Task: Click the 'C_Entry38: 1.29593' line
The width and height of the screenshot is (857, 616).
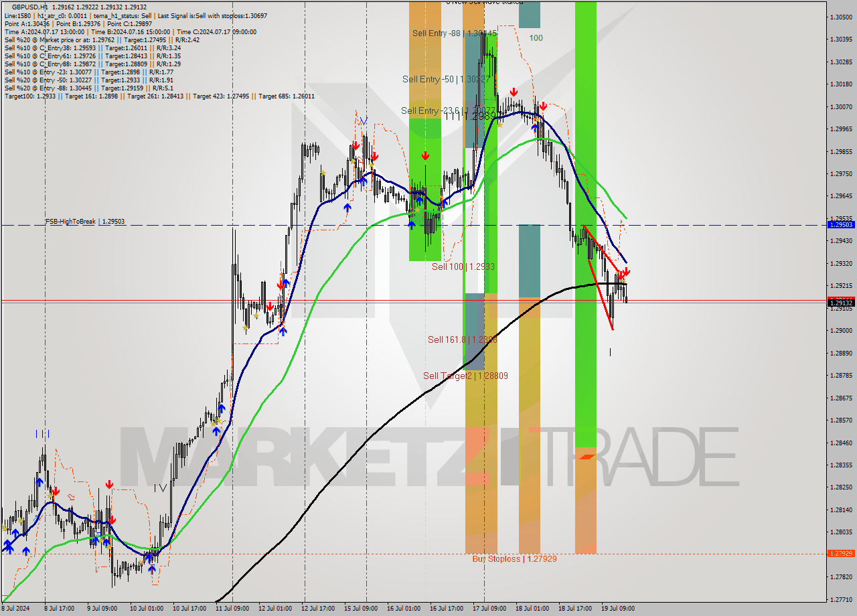Action: click(x=92, y=48)
